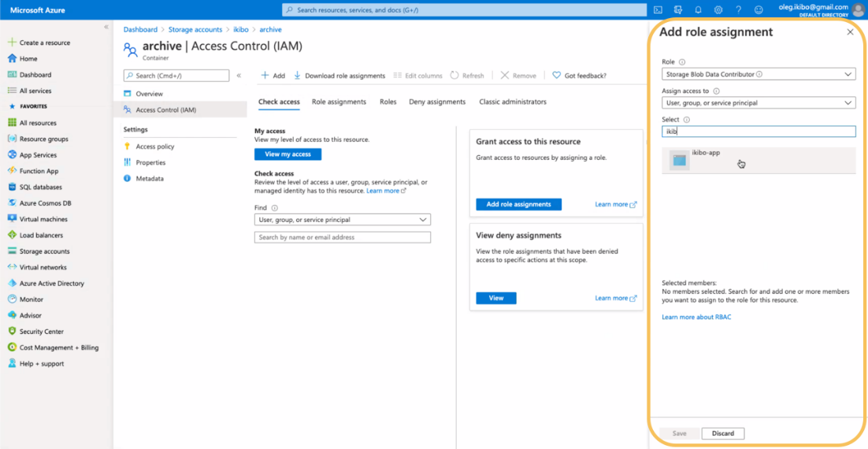Expand the Assign access to dropdown
The height and width of the screenshot is (449, 868).
pos(758,102)
